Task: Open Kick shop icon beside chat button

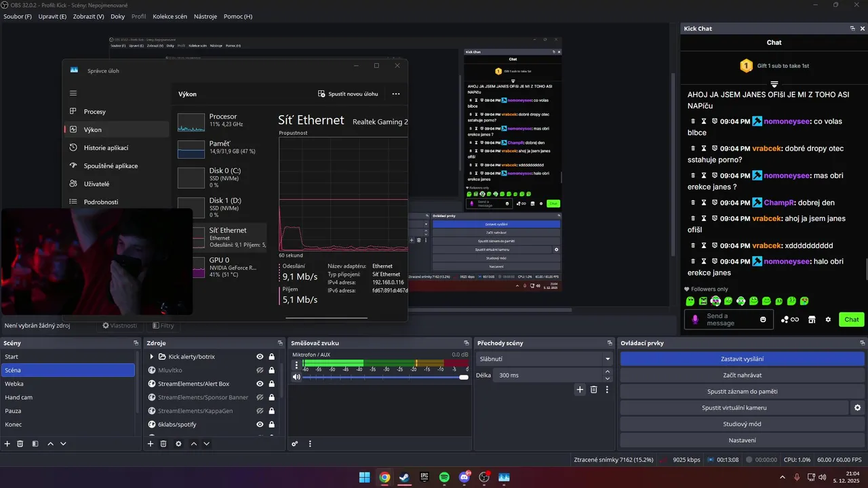Action: (812, 319)
